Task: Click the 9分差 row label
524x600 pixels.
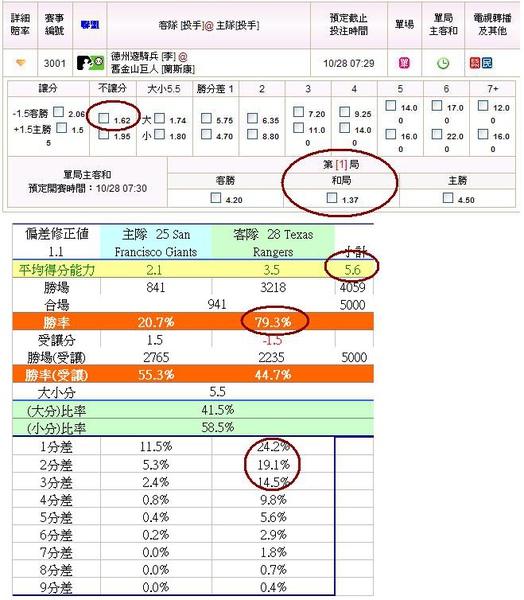Action: tap(56, 587)
